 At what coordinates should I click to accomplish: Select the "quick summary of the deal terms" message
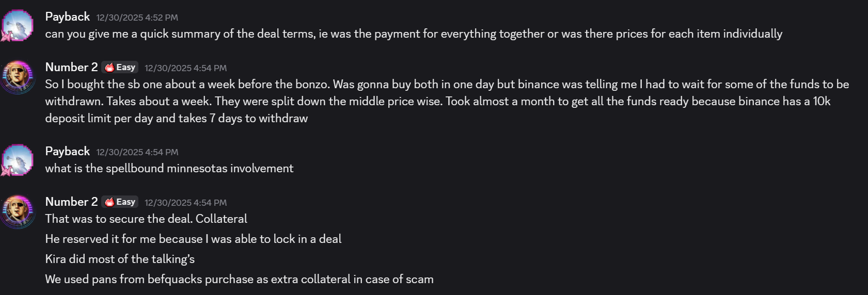(413, 34)
